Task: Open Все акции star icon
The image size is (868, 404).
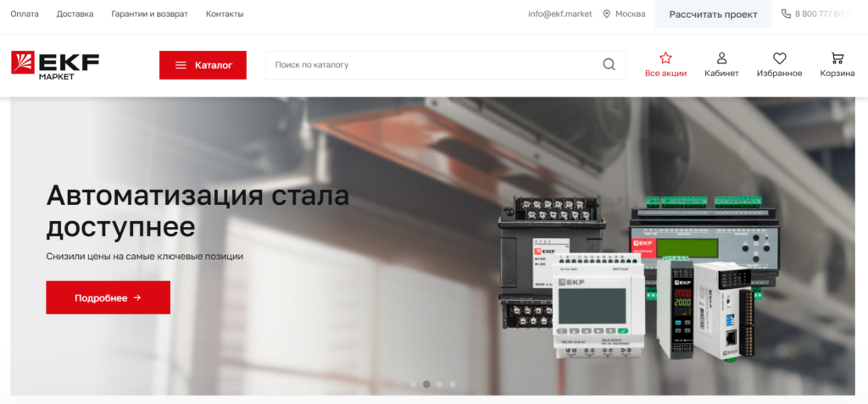Action: pyautogui.click(x=665, y=58)
